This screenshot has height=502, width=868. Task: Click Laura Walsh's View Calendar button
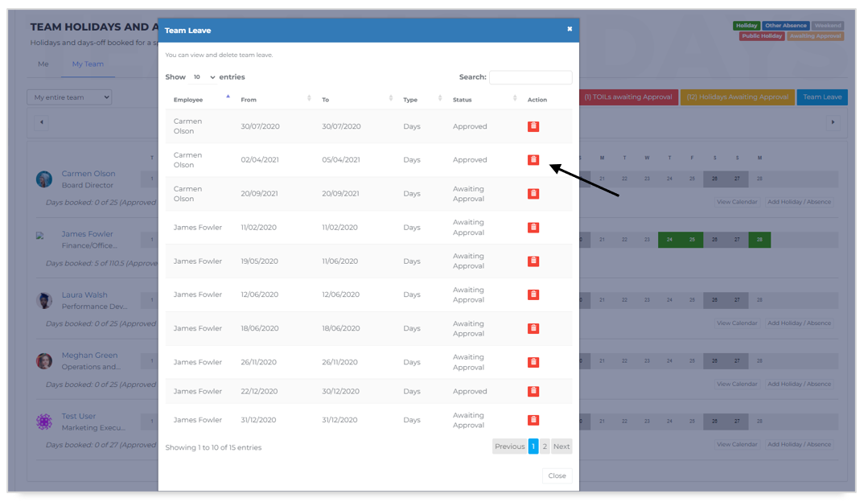(737, 323)
